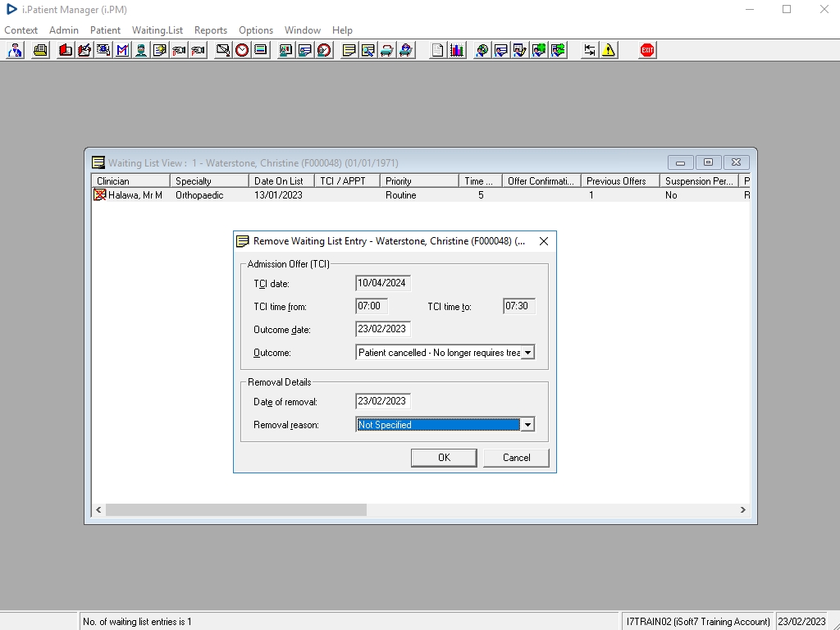Image resolution: width=840 pixels, height=630 pixels.
Task: Click the crossed-out entry icon beside Halawa
Action: pos(99,194)
